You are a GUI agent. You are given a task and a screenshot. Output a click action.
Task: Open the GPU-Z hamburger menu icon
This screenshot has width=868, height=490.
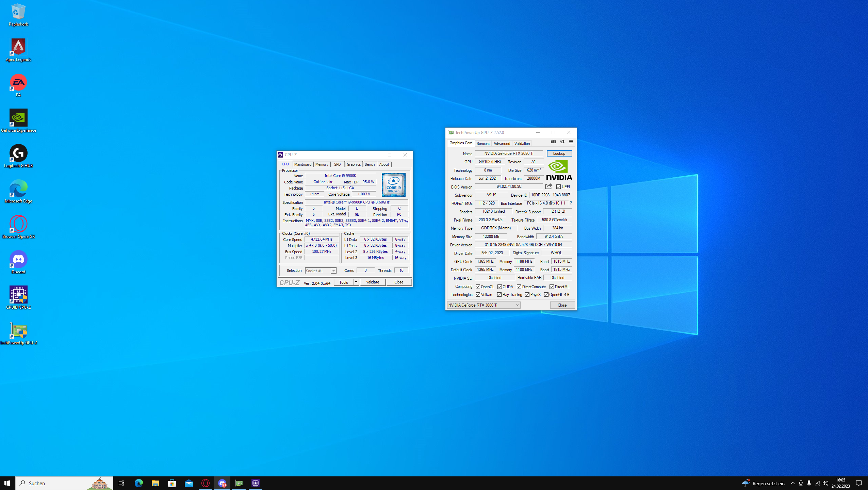[x=571, y=142]
